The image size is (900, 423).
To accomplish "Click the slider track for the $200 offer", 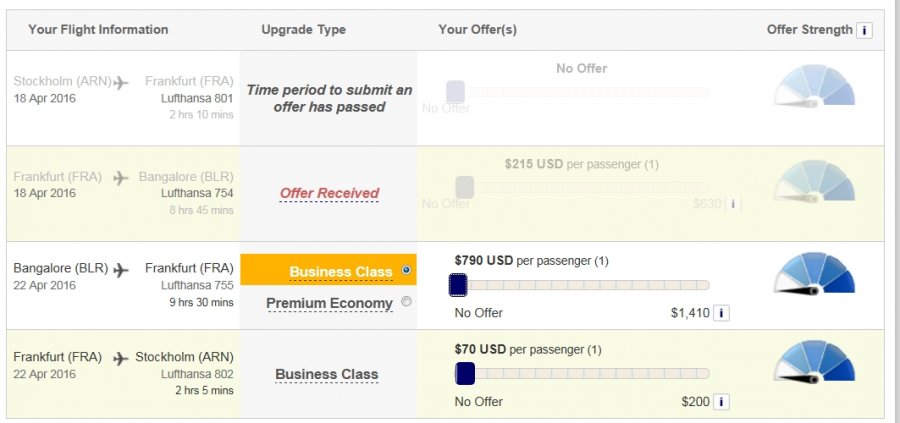I will (590, 374).
